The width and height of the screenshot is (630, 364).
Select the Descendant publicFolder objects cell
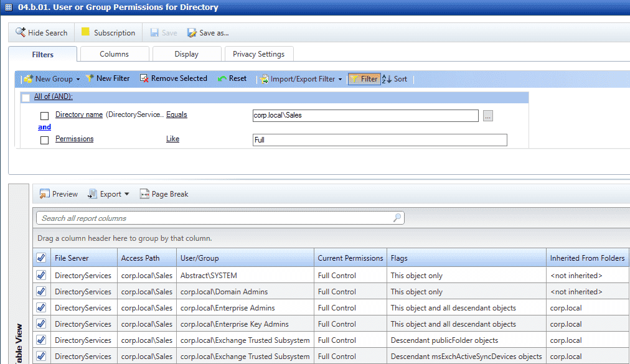466,340
